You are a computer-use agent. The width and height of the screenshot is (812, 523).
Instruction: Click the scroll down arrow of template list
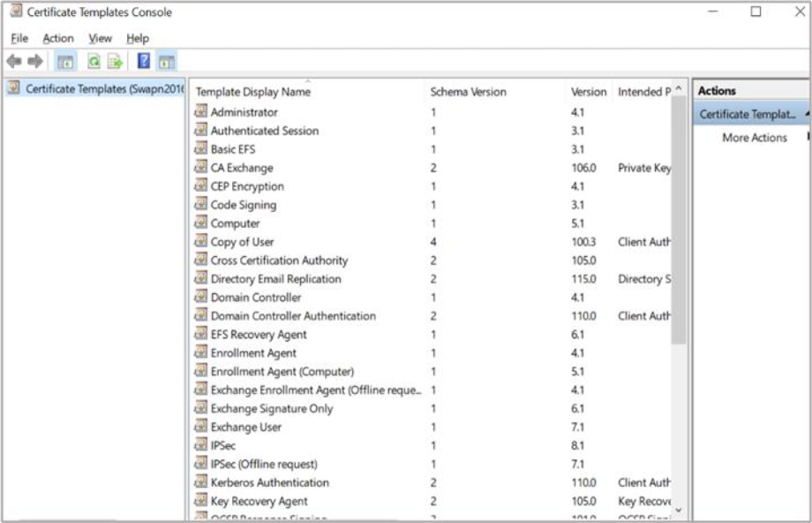coord(678,510)
